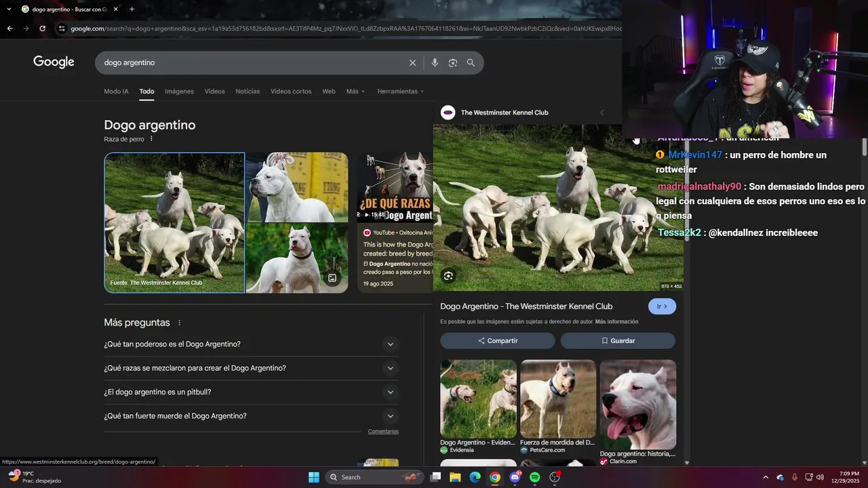The width and height of the screenshot is (868, 488).
Task: Click the microphone icon in the system tray
Action: coord(794,477)
